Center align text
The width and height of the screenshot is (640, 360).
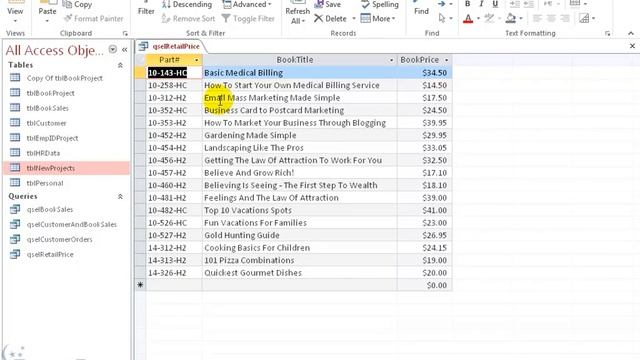(x=551, y=18)
